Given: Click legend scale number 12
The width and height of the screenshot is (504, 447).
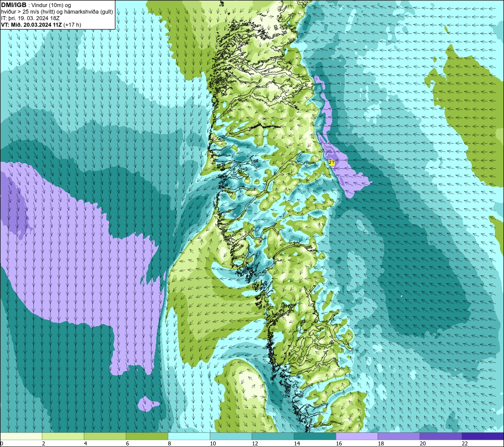Looking at the screenshot, I should pyautogui.click(x=255, y=443).
